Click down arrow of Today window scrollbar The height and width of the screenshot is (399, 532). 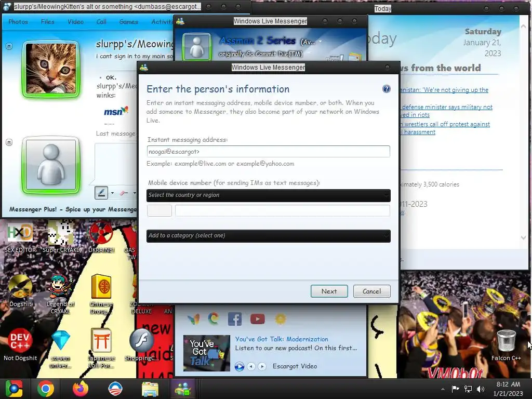pyautogui.click(x=523, y=237)
